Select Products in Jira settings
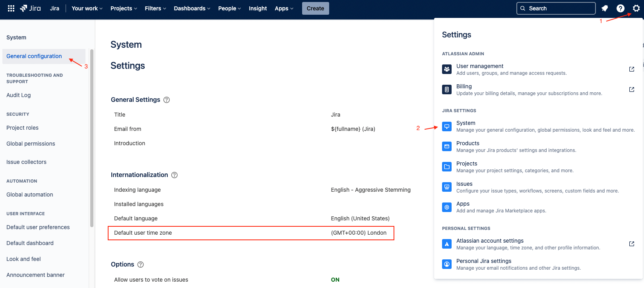The image size is (644, 288). (538, 146)
